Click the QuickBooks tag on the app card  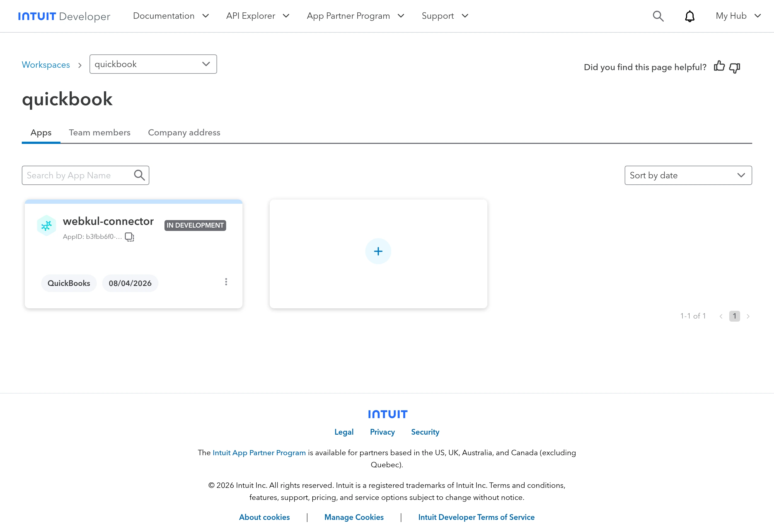pos(69,283)
